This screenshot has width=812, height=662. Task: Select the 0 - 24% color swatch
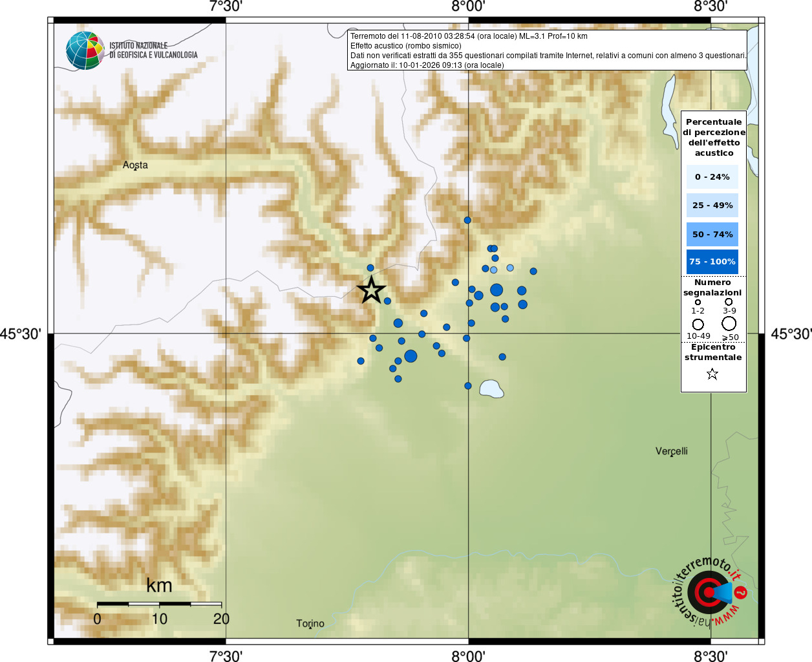pos(712,176)
